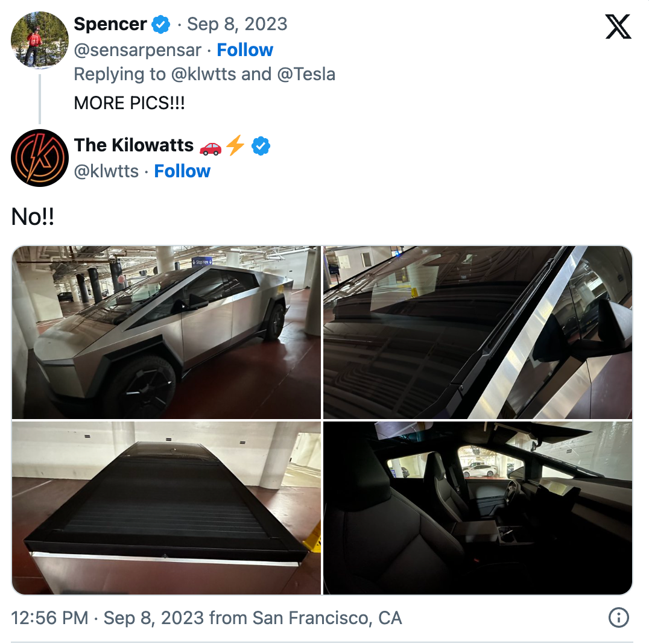Screen dimensions: 649x644
Task: Follow the @klwtts account
Action: 182,171
